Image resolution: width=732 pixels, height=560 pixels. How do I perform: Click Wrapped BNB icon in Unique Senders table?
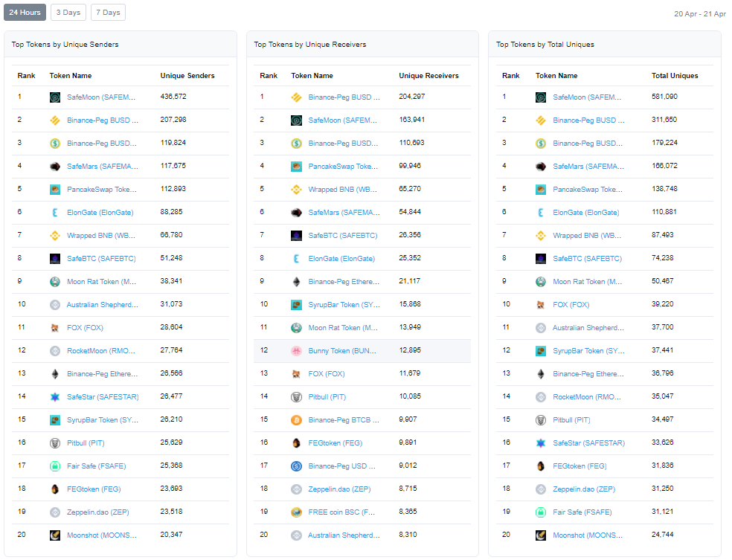tap(55, 236)
